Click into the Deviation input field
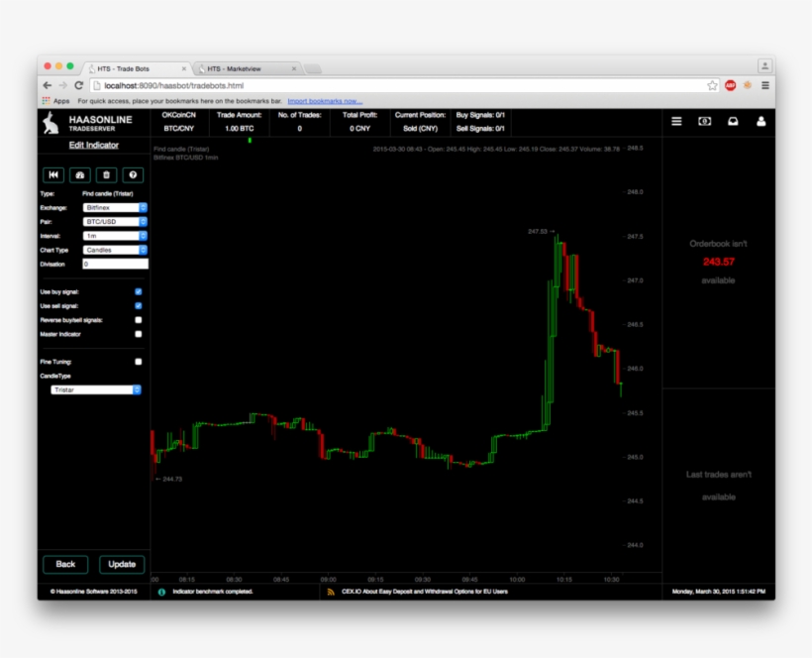Screen dimensions: 812x658 click(116, 265)
